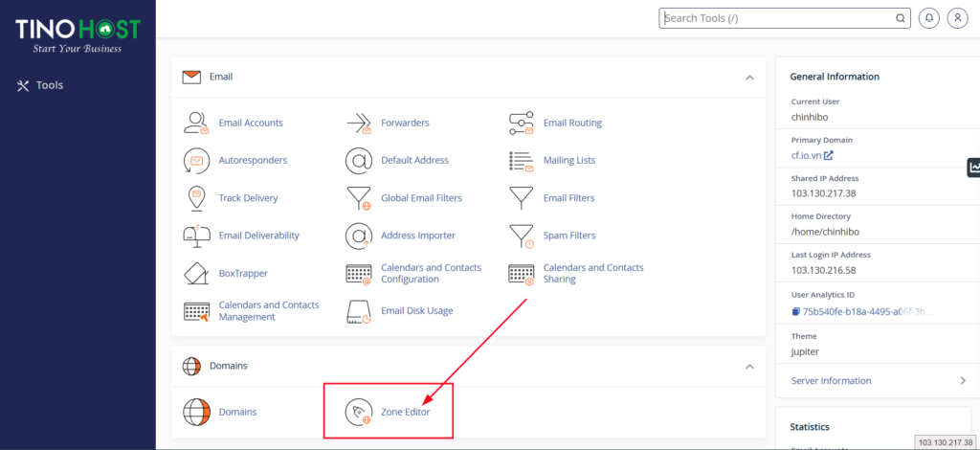
Task: Open the Default Address at-sign icon
Action: pyautogui.click(x=359, y=161)
